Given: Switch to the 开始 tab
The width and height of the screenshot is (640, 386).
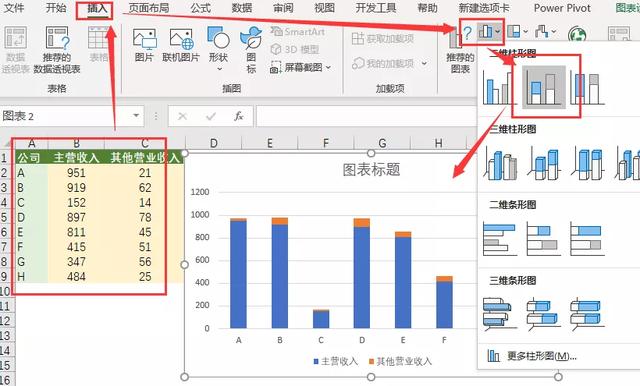Looking at the screenshot, I should click(x=56, y=8).
